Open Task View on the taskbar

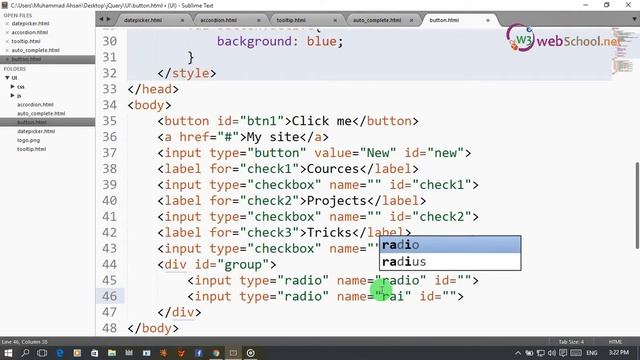pos(42,353)
